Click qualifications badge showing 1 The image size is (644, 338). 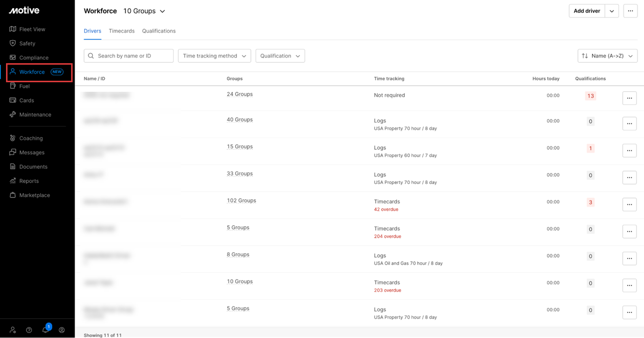[590, 148]
